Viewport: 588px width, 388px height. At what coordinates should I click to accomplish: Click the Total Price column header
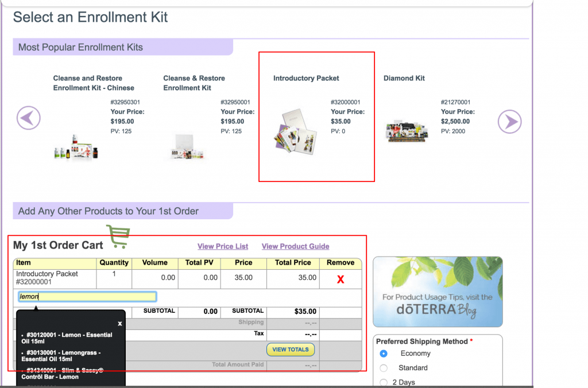pos(293,263)
